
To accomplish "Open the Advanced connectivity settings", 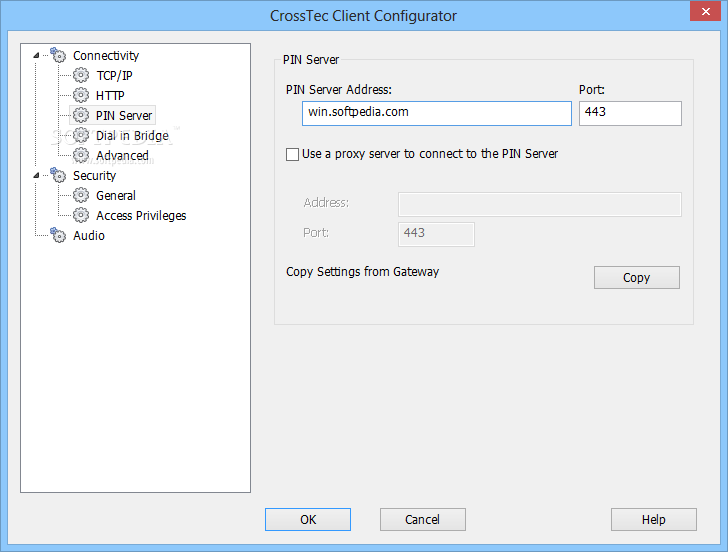I will pyautogui.click(x=122, y=156).
